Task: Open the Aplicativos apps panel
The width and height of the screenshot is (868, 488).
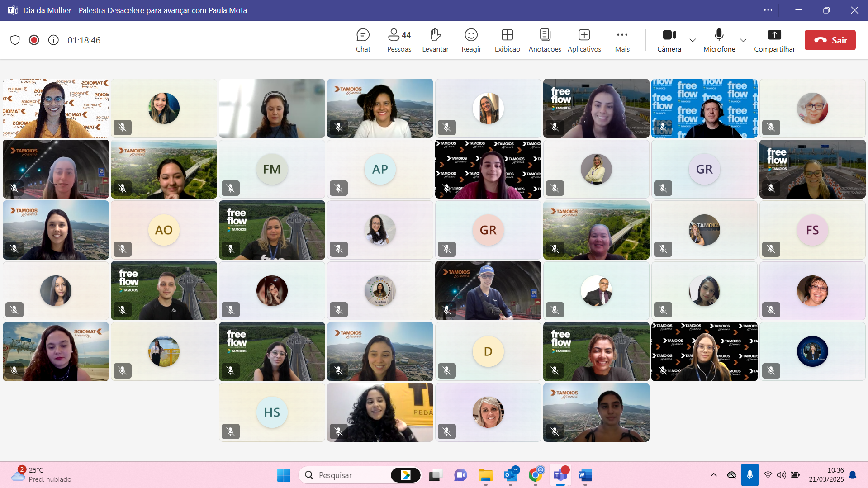Action: click(584, 40)
